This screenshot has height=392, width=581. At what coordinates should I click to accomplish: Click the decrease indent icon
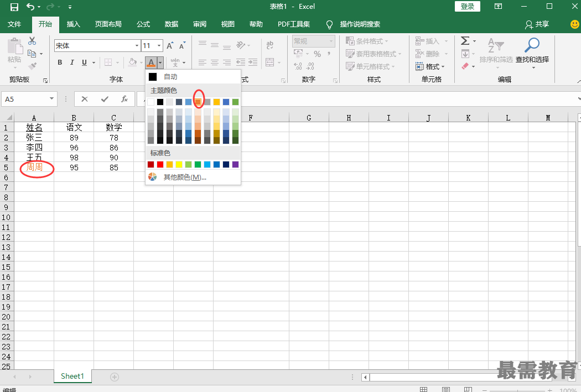pos(241,62)
